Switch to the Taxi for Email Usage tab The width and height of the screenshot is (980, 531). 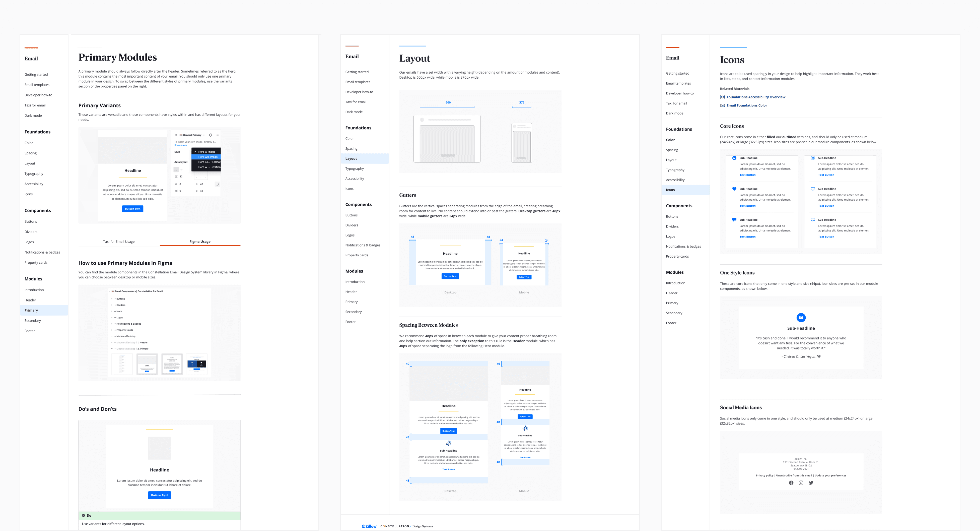[x=119, y=242]
